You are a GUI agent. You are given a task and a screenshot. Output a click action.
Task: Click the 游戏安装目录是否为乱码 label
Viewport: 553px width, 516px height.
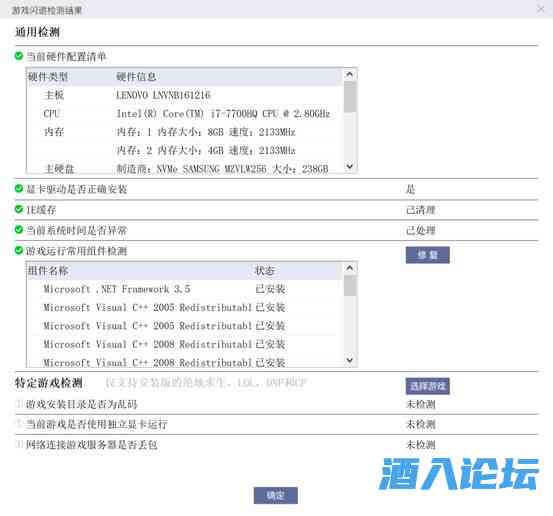[81, 404]
